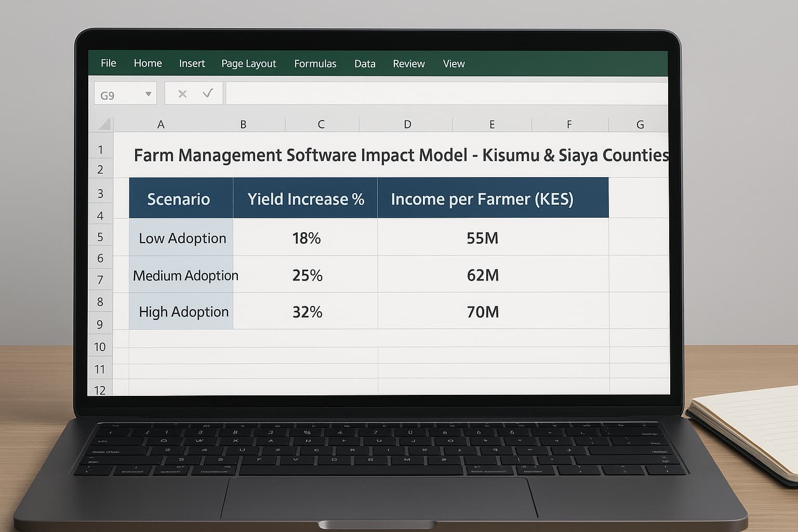Open the Data tab
798x532 pixels.
click(x=365, y=63)
